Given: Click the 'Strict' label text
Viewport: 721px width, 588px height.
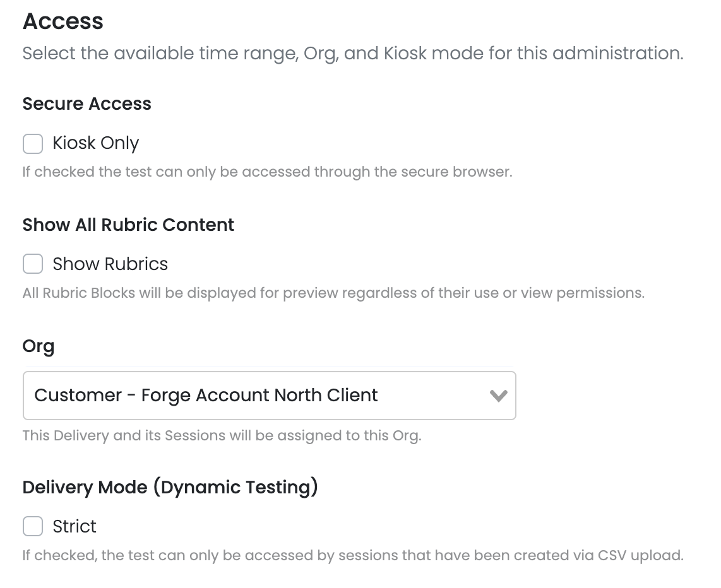Looking at the screenshot, I should pos(74,526).
